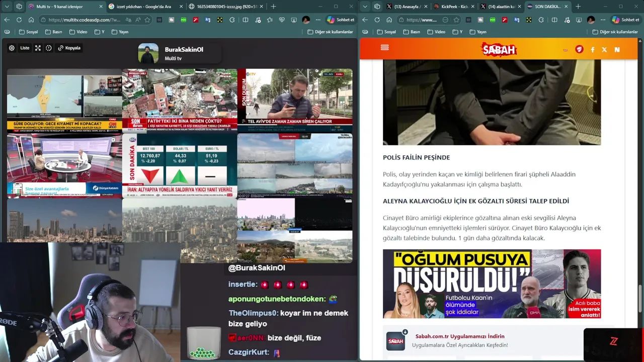The width and height of the screenshot is (644, 362).
Task: Select the BIST 100 son dakika channel
Action: pos(179,165)
